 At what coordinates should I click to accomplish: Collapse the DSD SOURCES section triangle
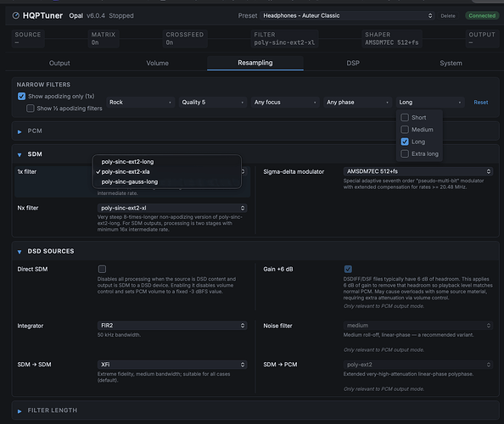[x=20, y=252]
